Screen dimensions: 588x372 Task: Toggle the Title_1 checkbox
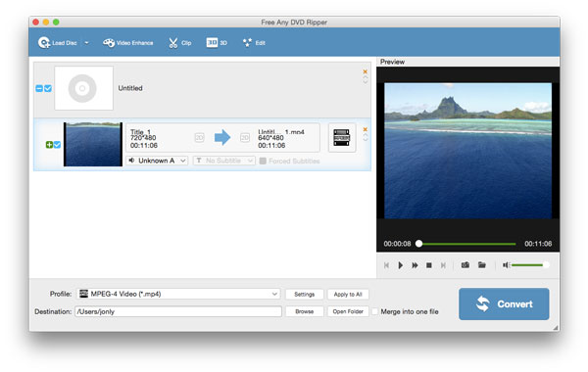pos(57,145)
